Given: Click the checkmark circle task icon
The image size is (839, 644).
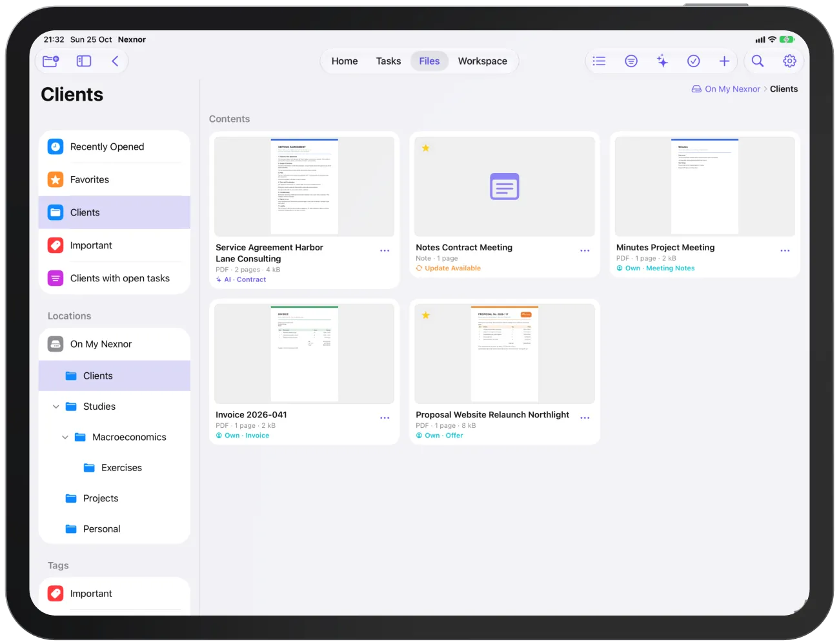Looking at the screenshot, I should [694, 61].
